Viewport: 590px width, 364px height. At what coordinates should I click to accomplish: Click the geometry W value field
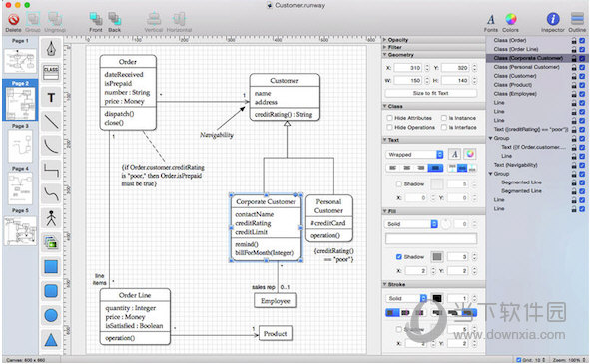pos(408,81)
